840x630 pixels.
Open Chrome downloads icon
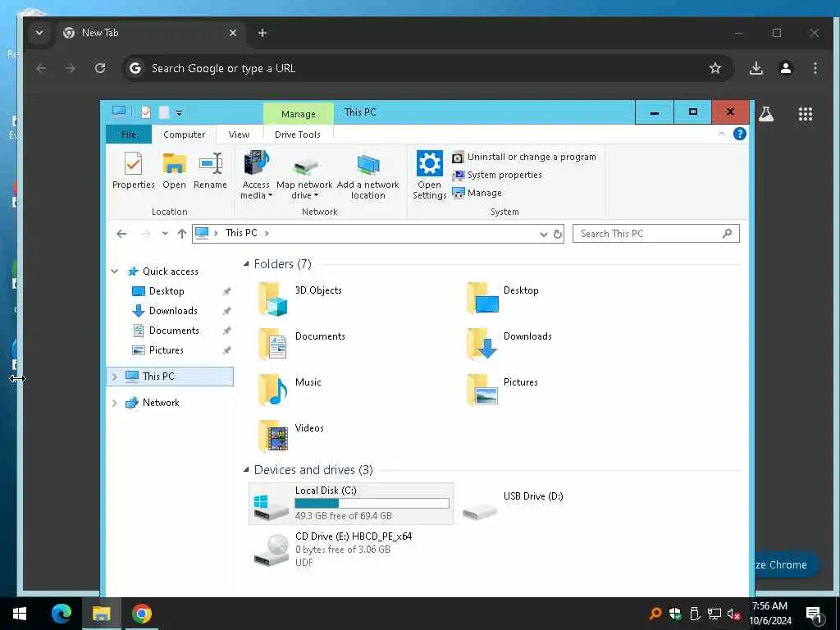(756, 69)
